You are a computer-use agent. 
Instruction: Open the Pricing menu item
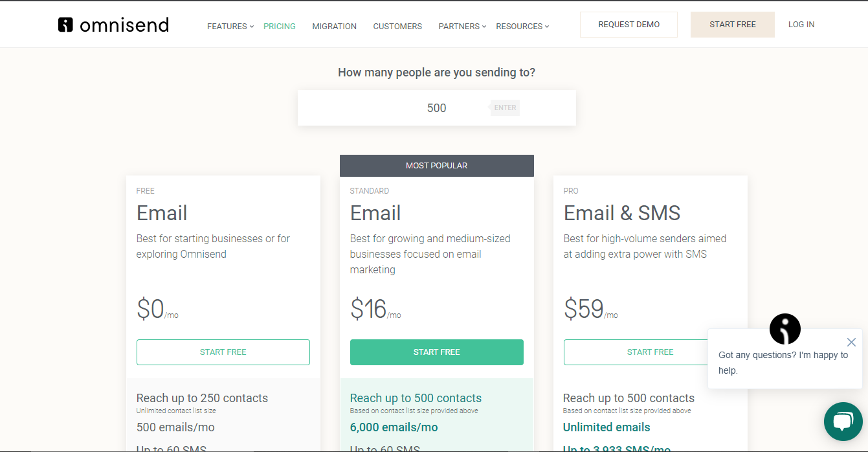279,27
